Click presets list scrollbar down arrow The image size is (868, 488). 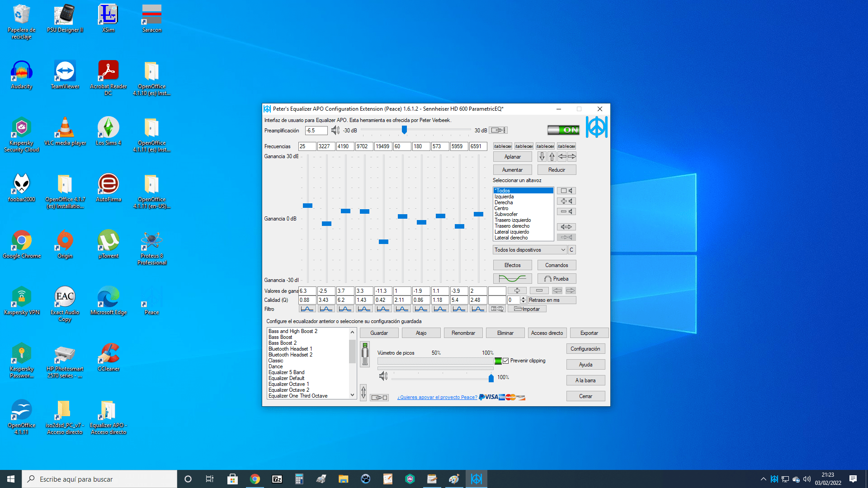point(353,395)
